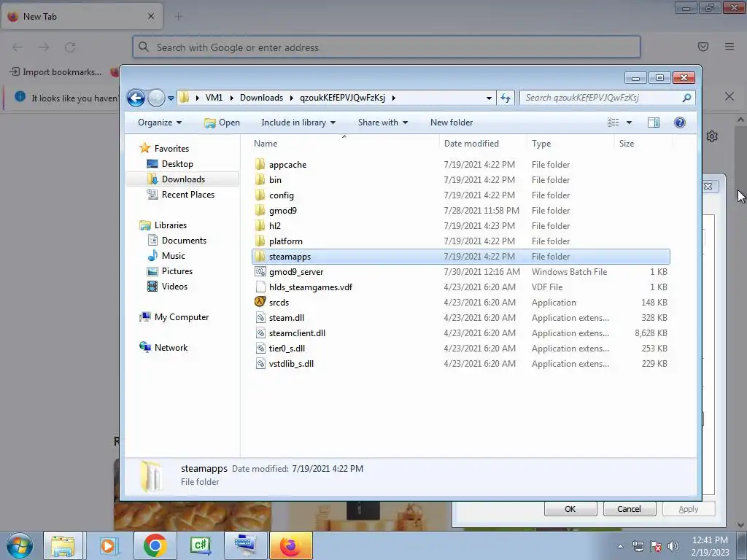Viewport: 747px width, 560px height.
Task: Select the tier0_s.dll file
Action: point(287,348)
